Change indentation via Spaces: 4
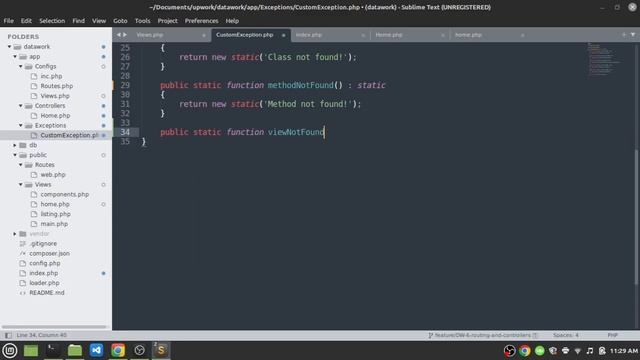 566,335
